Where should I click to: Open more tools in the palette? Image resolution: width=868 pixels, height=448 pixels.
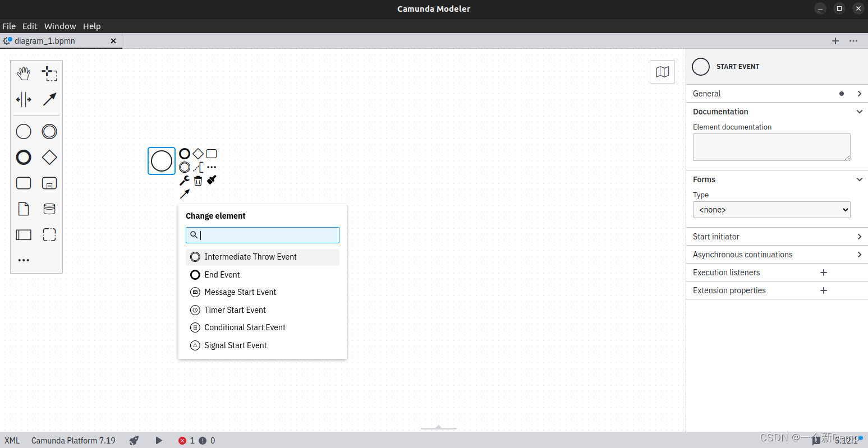point(24,260)
